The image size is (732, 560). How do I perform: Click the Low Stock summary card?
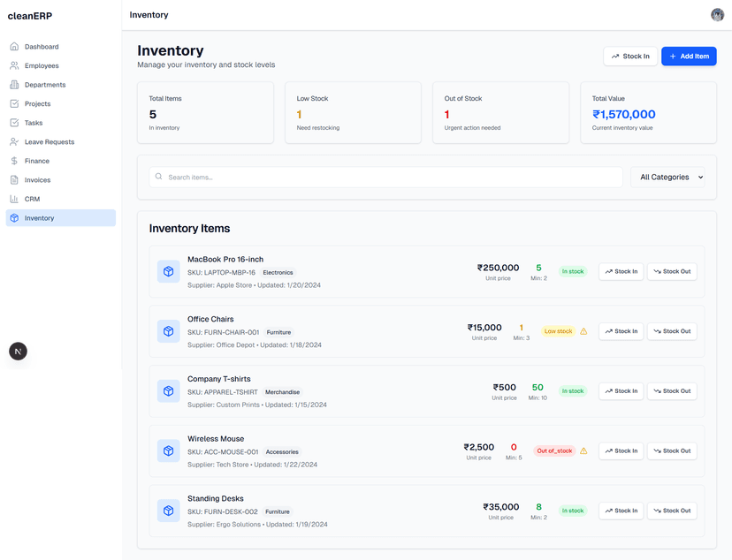click(x=353, y=113)
